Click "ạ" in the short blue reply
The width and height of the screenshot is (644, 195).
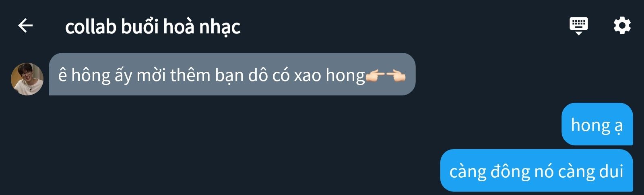(619, 126)
